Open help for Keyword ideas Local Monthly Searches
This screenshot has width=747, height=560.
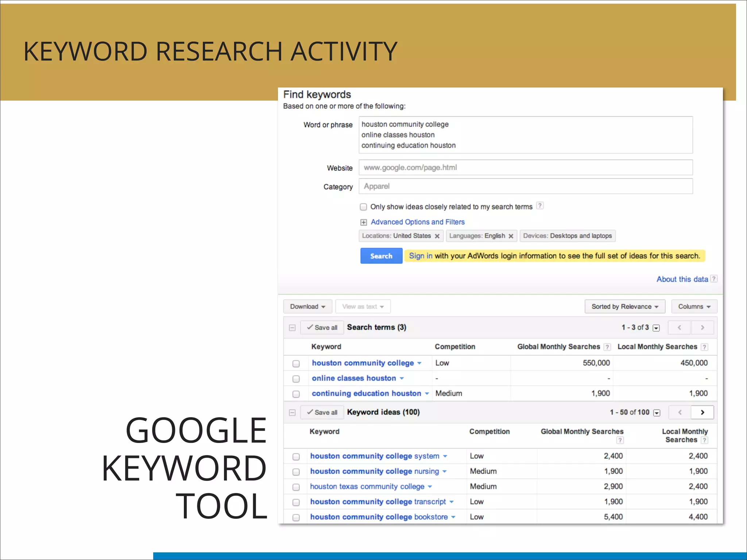[x=705, y=440]
